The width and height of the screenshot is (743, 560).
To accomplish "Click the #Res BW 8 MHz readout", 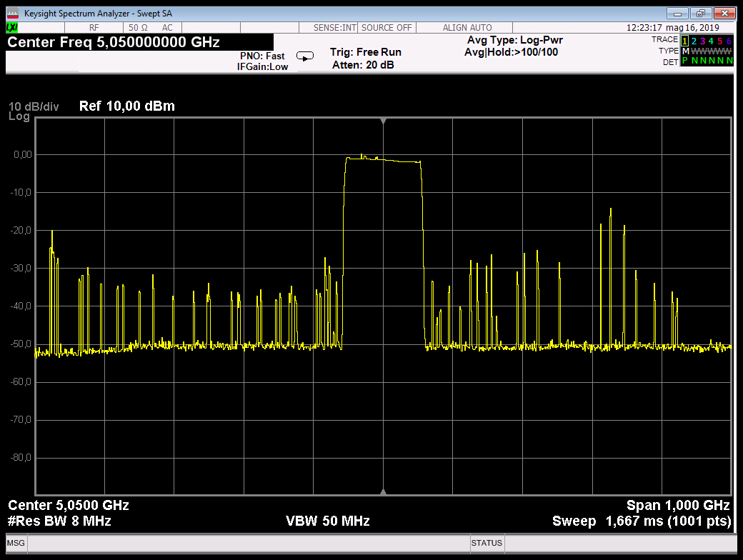I will pyautogui.click(x=59, y=521).
